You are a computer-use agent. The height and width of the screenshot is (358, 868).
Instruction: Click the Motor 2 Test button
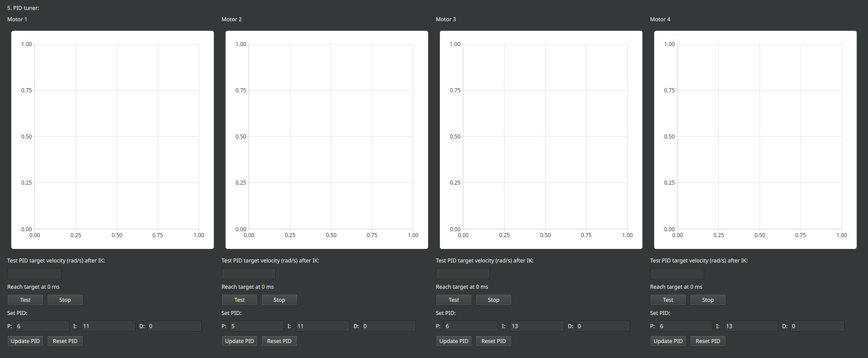(x=240, y=300)
